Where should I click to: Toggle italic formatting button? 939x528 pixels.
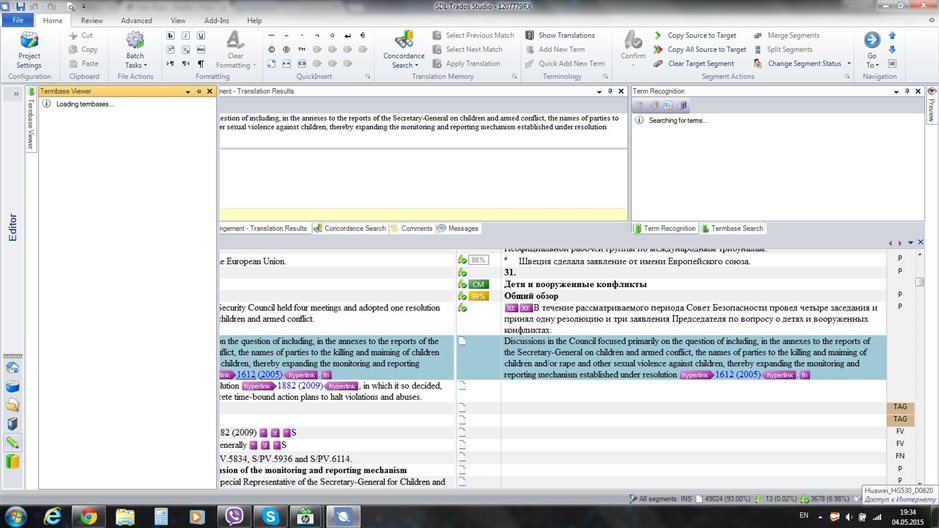186,36
